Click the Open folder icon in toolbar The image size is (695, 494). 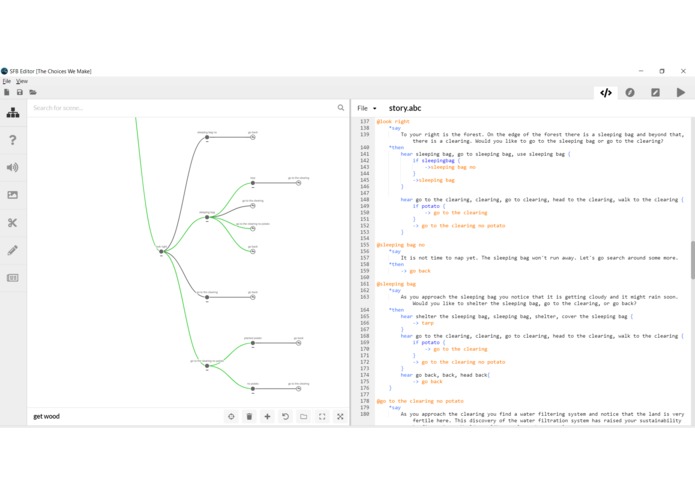(33, 92)
